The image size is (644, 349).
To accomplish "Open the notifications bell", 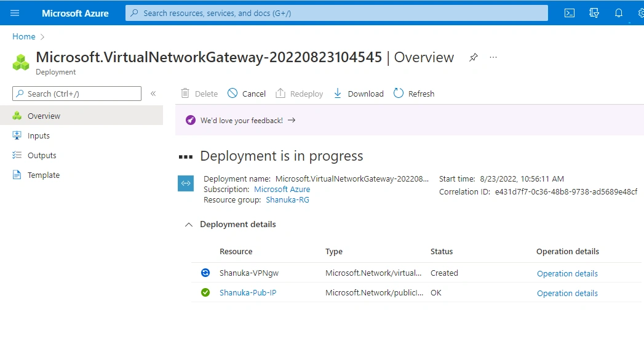I will [x=619, y=13].
